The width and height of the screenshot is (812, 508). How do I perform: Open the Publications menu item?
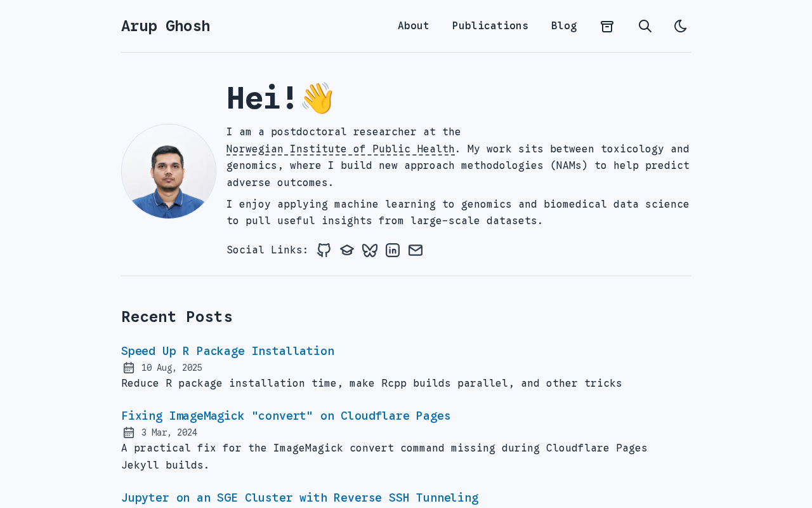(x=490, y=26)
